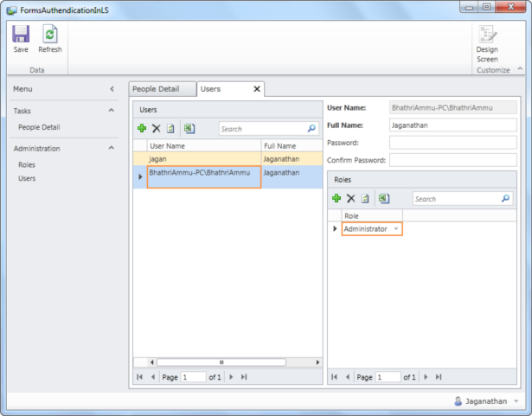Remove the selected role with X icon
The image size is (532, 416).
tap(351, 198)
